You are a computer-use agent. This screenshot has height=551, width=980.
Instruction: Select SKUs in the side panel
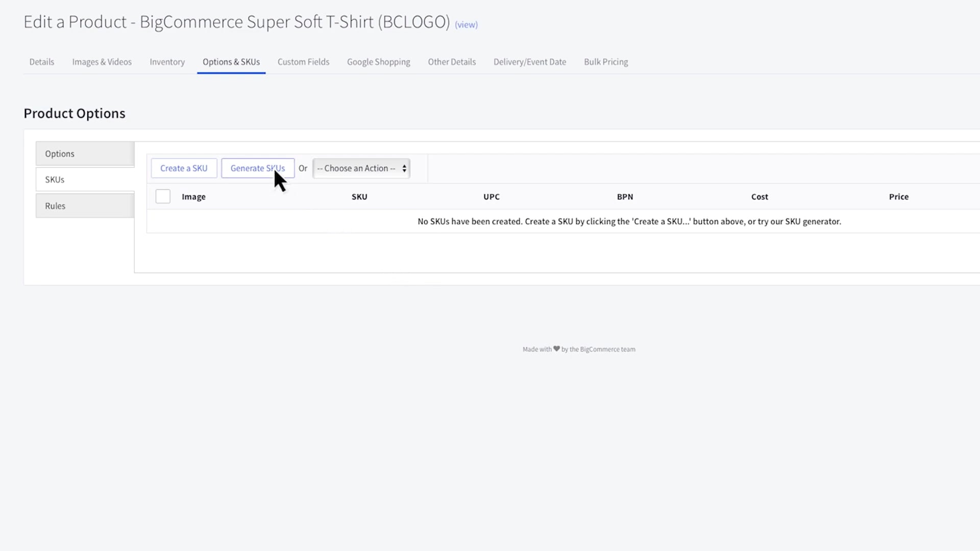pyautogui.click(x=85, y=180)
